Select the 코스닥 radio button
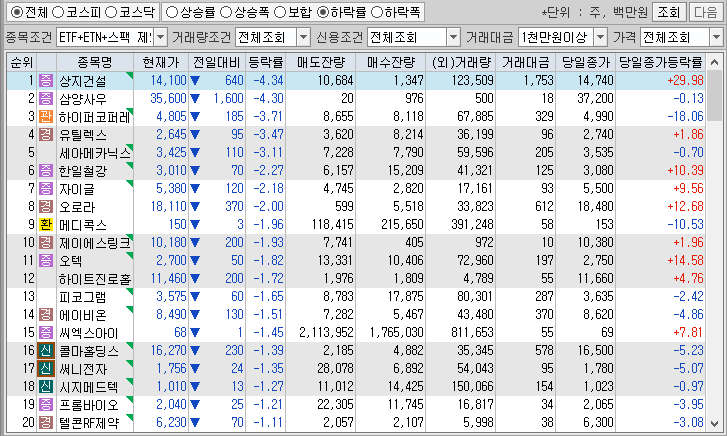This screenshot has width=727, height=436. (x=111, y=13)
